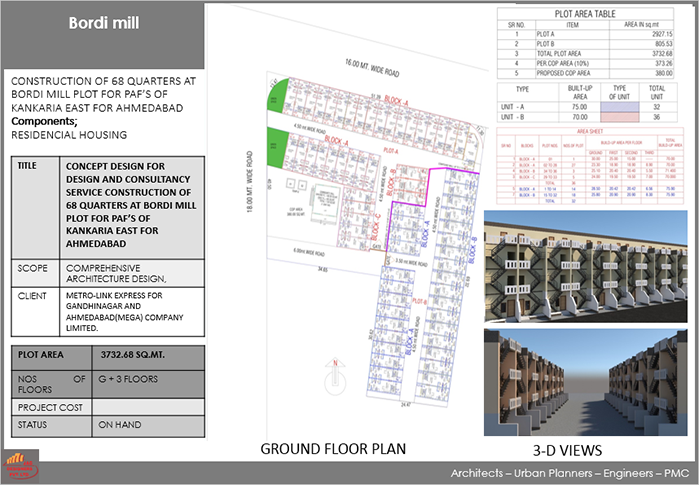Click the upper green COP area patch
The height and width of the screenshot is (485, 699).
pyautogui.click(x=278, y=96)
